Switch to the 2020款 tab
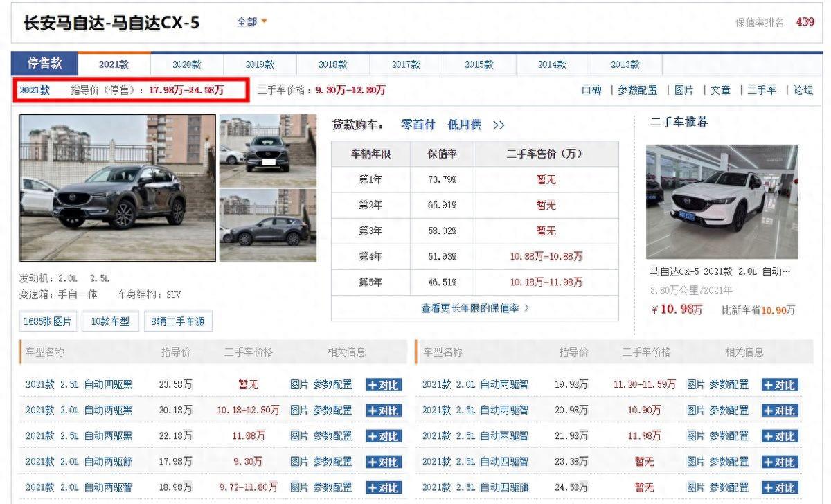 tap(187, 64)
